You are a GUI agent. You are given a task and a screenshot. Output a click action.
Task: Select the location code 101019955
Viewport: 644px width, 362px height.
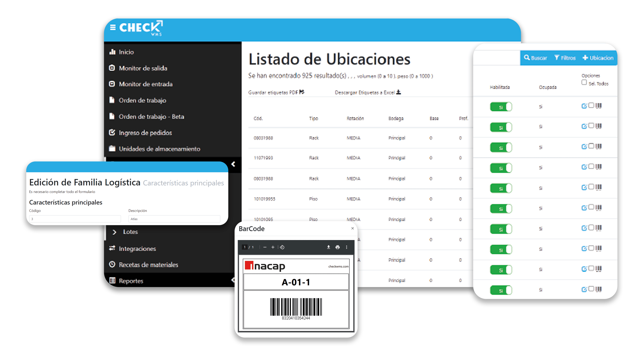(x=265, y=199)
